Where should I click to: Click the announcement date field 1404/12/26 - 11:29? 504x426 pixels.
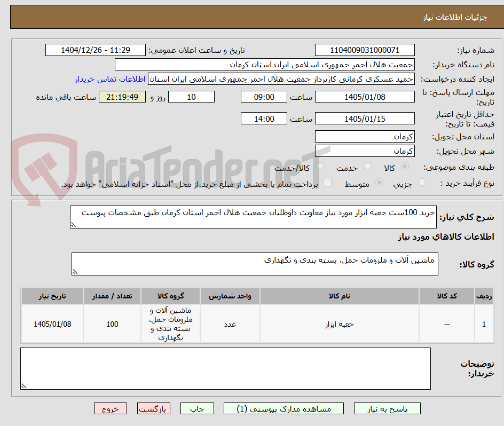(96, 50)
